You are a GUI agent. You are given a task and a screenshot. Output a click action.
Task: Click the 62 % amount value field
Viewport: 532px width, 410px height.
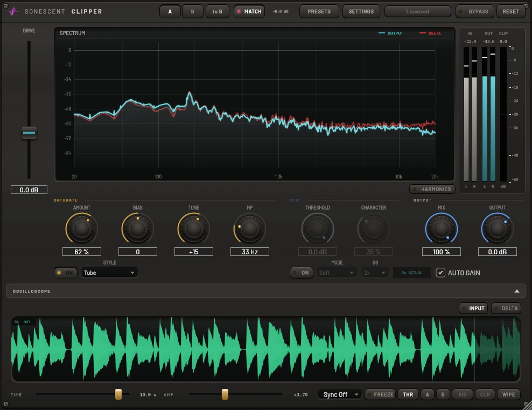82,252
